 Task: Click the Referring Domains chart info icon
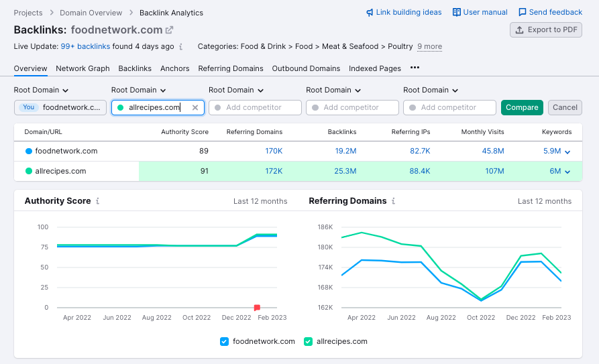tap(393, 201)
